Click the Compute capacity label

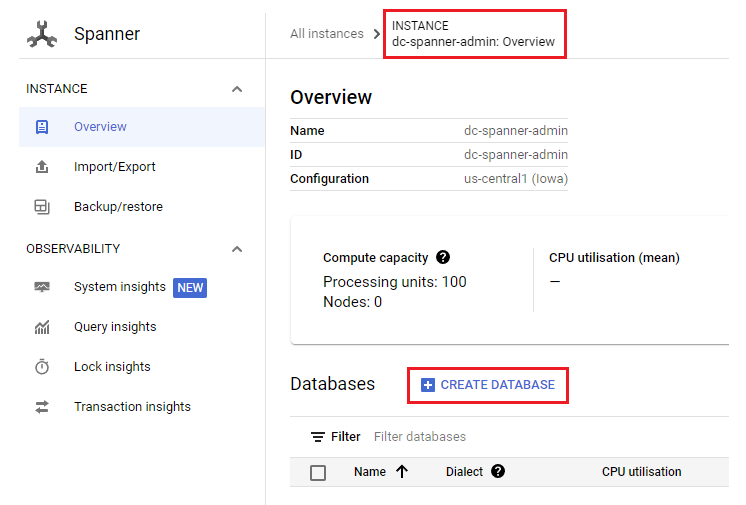375,257
